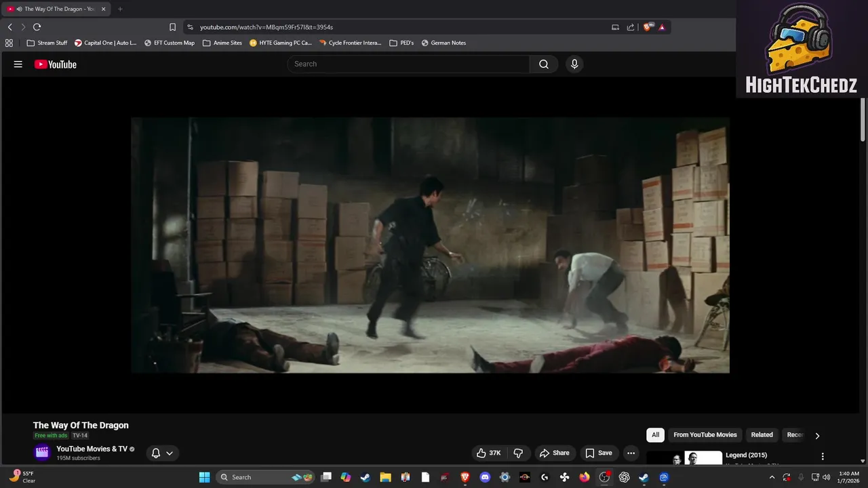
Task: Open Brave Shields lion icon
Action: 648,27
